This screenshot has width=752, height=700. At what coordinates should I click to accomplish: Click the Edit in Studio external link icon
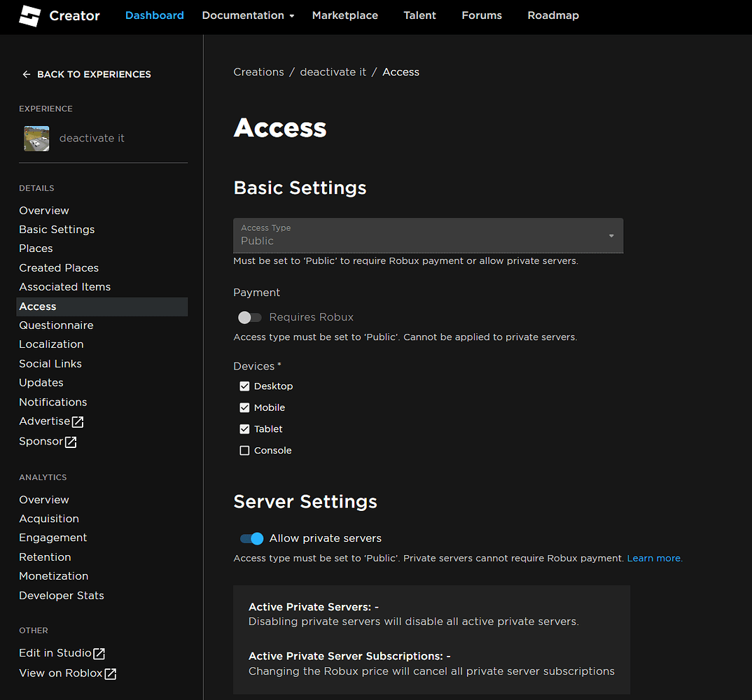point(100,653)
